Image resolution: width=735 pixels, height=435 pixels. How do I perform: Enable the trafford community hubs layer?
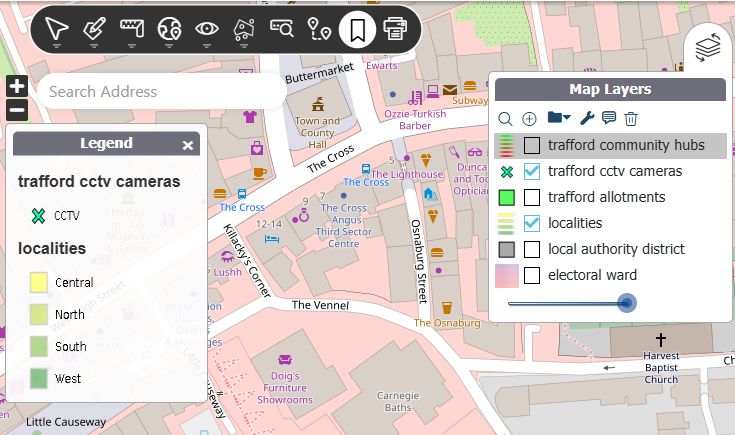532,146
